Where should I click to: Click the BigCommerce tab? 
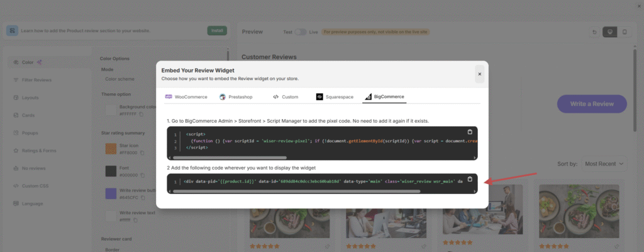click(384, 97)
